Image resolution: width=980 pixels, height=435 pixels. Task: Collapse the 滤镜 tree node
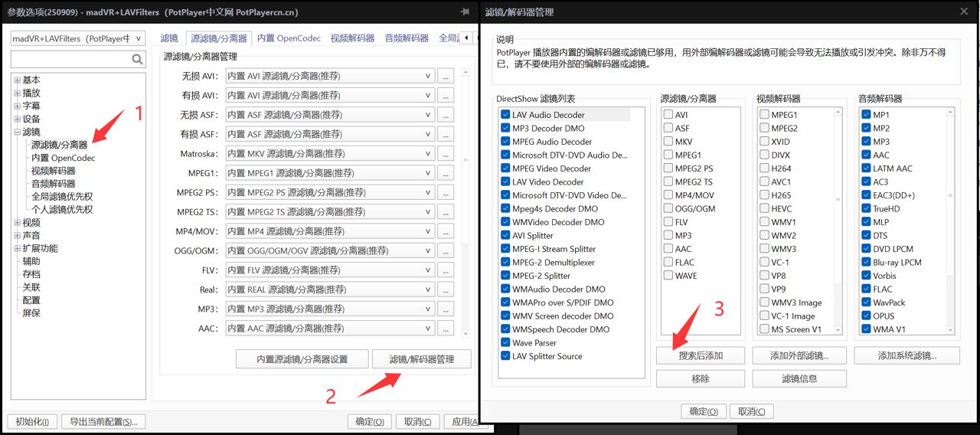(x=18, y=132)
